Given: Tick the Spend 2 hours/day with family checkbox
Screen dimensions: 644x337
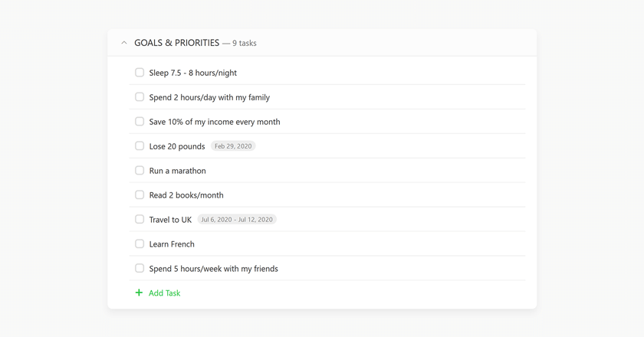Looking at the screenshot, I should click(140, 97).
